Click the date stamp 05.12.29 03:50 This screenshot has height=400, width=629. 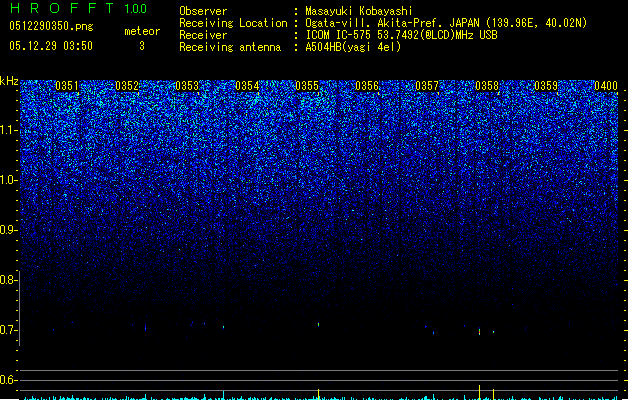[x=51, y=46]
